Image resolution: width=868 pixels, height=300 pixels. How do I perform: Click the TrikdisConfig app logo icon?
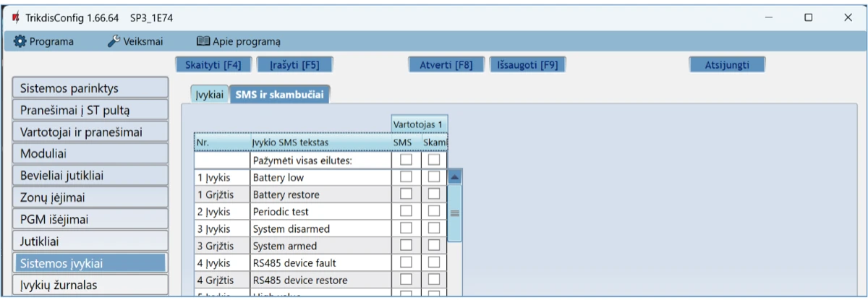point(15,17)
